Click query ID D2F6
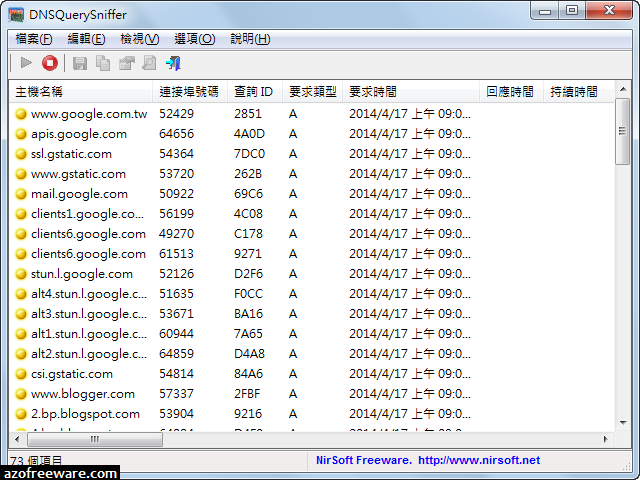 (x=248, y=274)
